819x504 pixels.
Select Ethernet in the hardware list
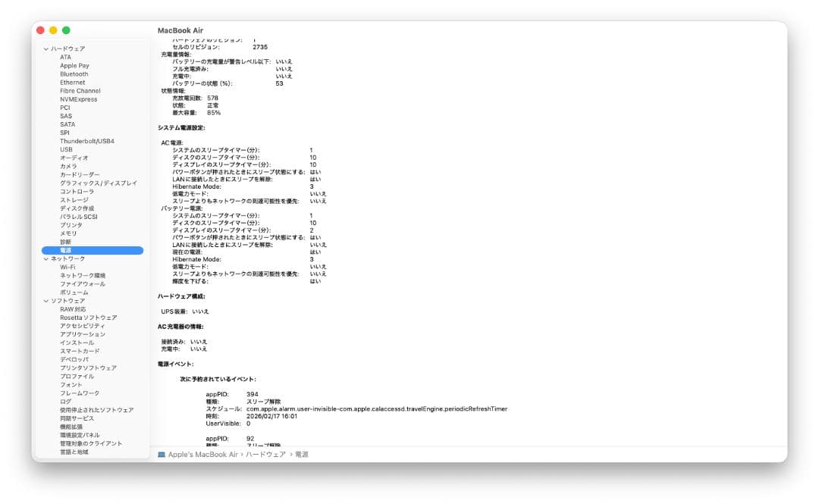click(x=73, y=83)
